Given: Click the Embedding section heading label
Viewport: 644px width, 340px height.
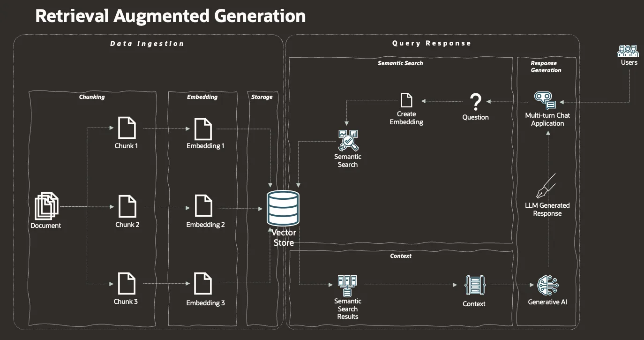Looking at the screenshot, I should pyautogui.click(x=202, y=97).
